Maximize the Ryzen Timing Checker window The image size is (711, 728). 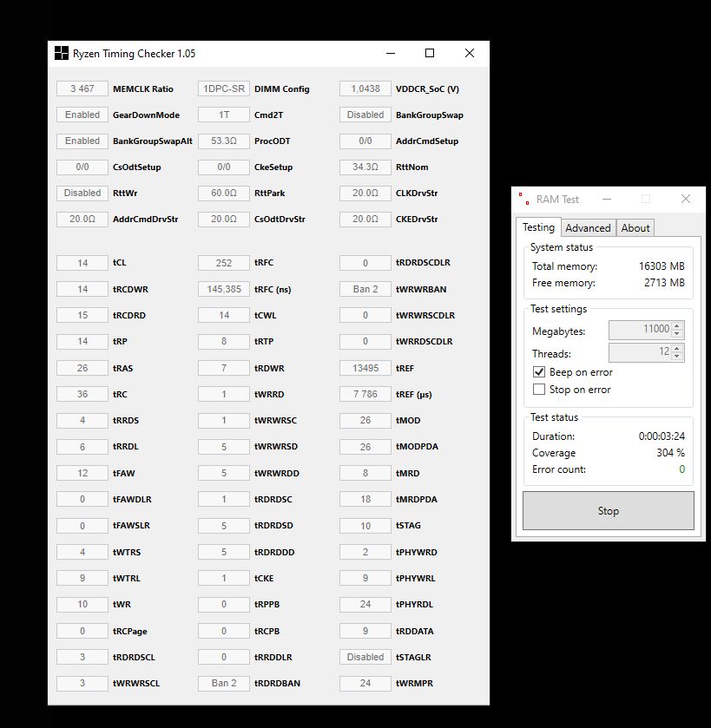coord(430,54)
